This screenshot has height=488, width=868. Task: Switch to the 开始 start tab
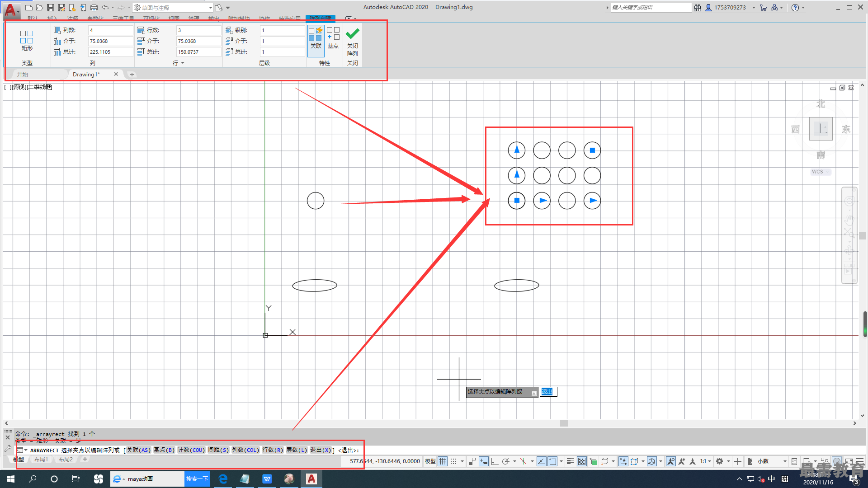(x=23, y=74)
